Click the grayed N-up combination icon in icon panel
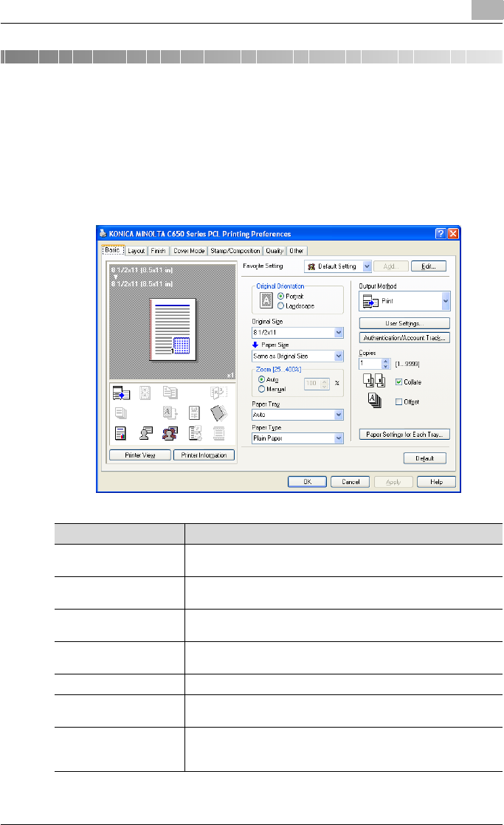Image resolution: width=504 pixels, height=825 pixels. point(145,393)
